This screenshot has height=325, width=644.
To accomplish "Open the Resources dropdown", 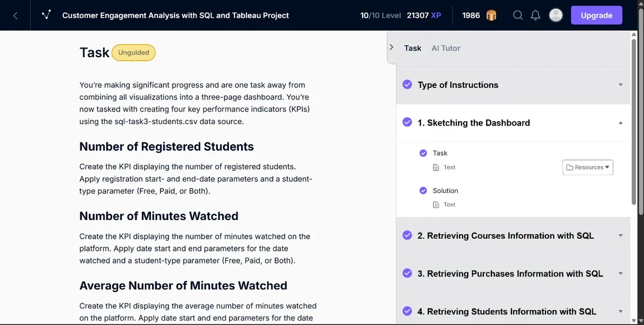I will tap(587, 167).
